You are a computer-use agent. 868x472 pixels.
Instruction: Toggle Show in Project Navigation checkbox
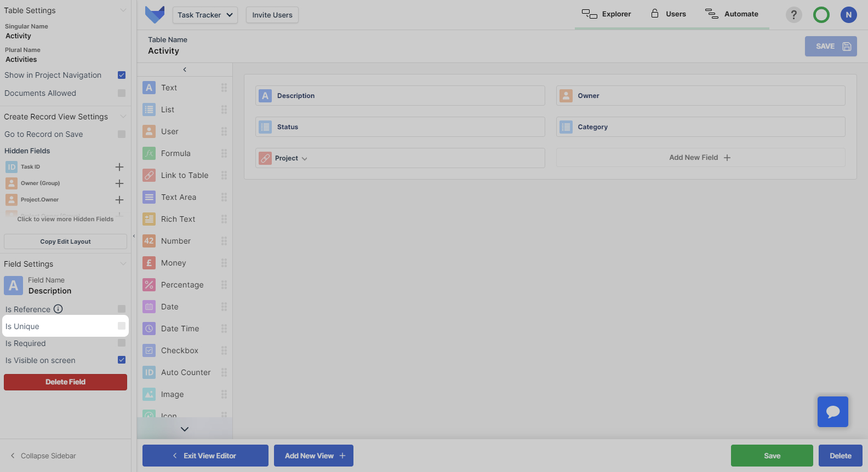122,75
